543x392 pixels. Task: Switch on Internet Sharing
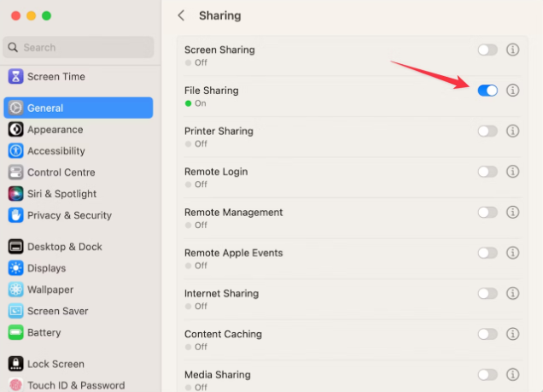click(x=488, y=293)
